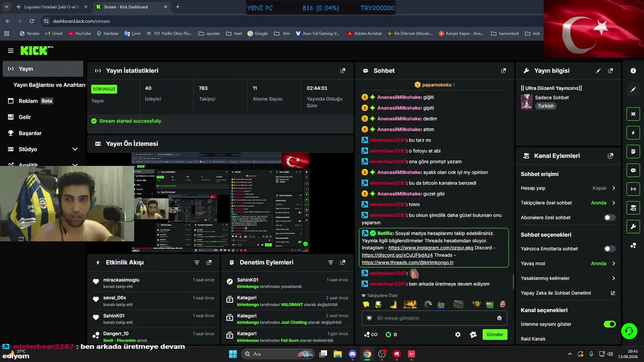Pop out the Sohbet chat panel
Screen dimensions: 644x362
tap(503, 71)
